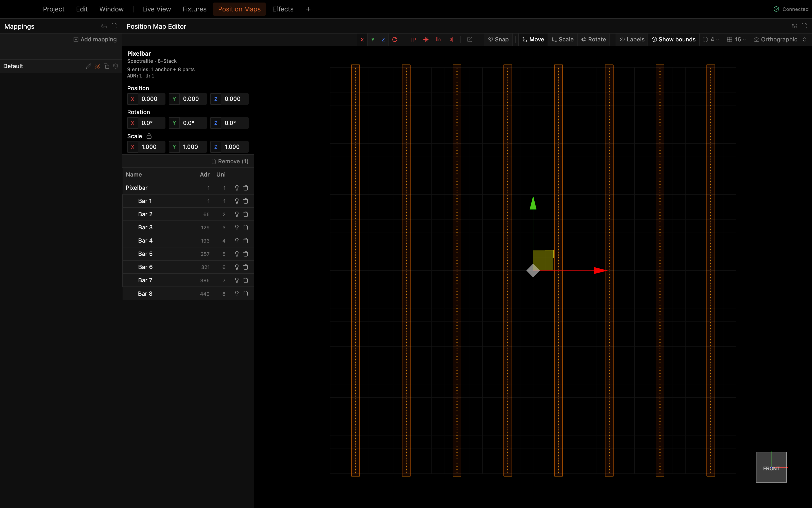This screenshot has width=812, height=508.
Task: Click the yellow XY plane gizmo square
Action: [543, 260]
